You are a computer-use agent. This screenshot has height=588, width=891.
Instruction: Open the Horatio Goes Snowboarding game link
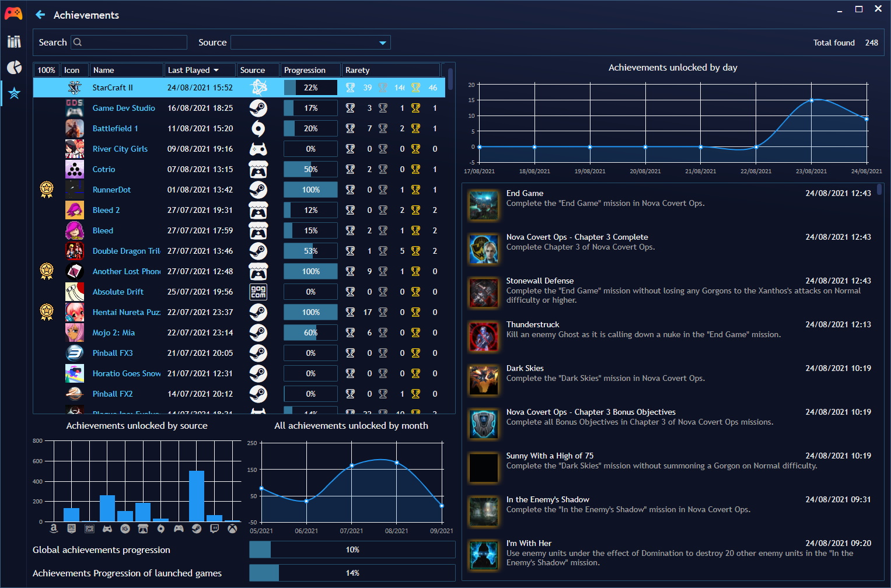[x=127, y=373]
